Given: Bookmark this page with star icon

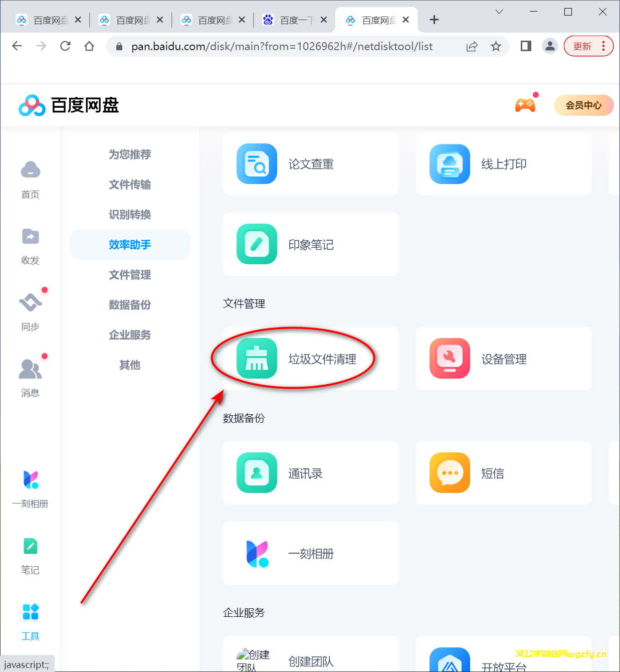Looking at the screenshot, I should coord(496,46).
